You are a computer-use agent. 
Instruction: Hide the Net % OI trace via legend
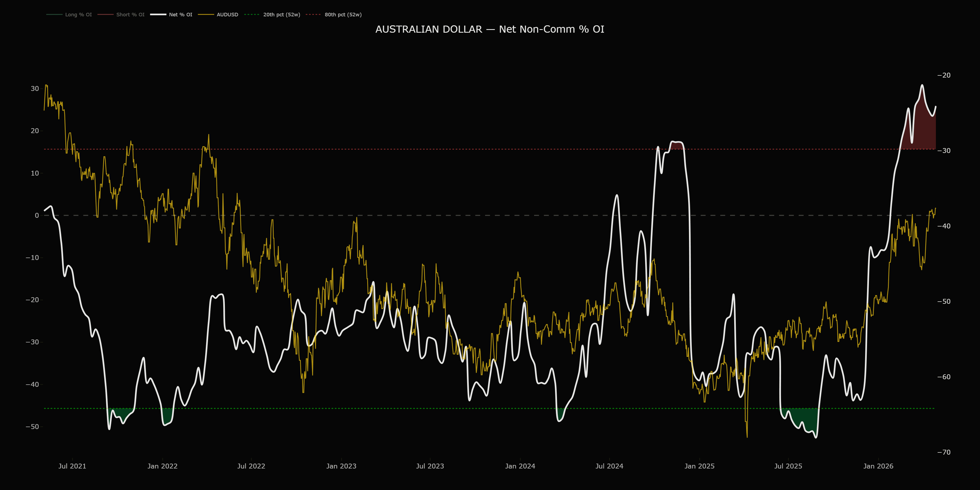(171, 14)
